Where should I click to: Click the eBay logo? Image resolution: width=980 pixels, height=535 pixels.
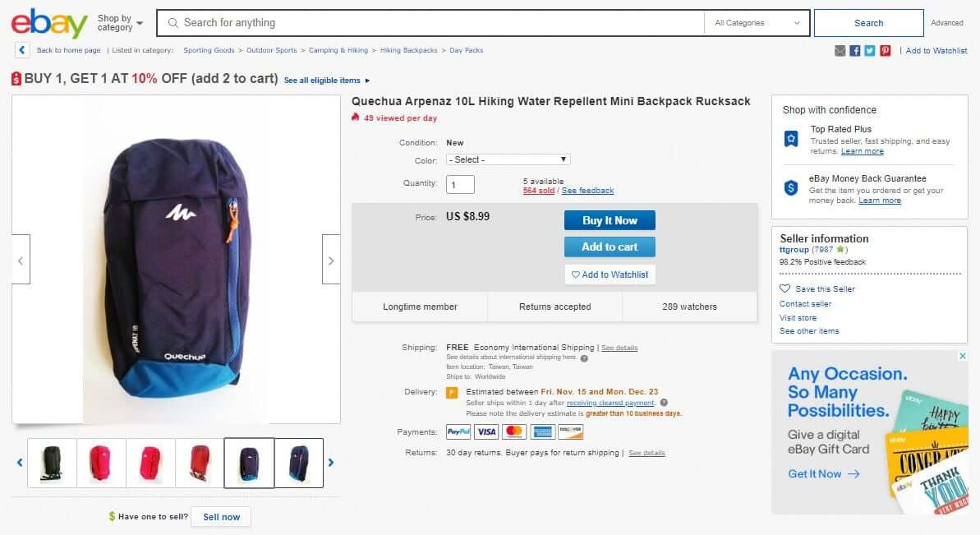tap(49, 23)
